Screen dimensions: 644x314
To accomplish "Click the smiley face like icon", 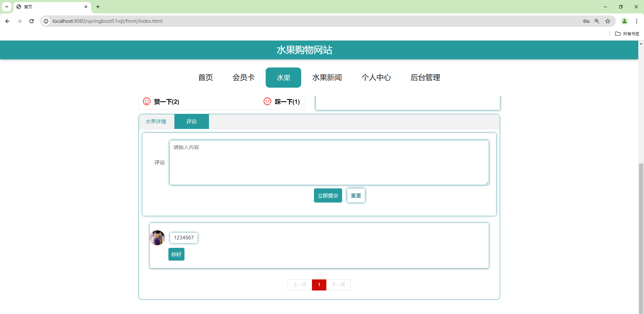I will click(147, 101).
